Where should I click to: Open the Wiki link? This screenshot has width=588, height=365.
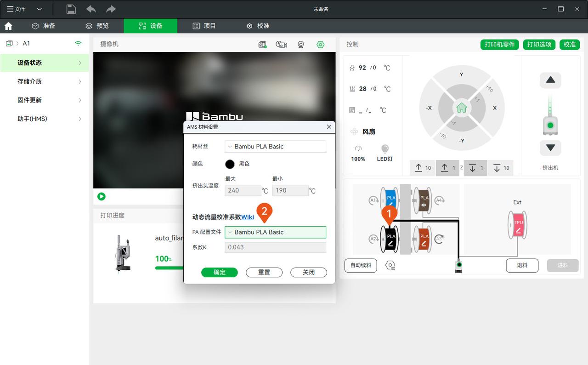[x=248, y=217]
